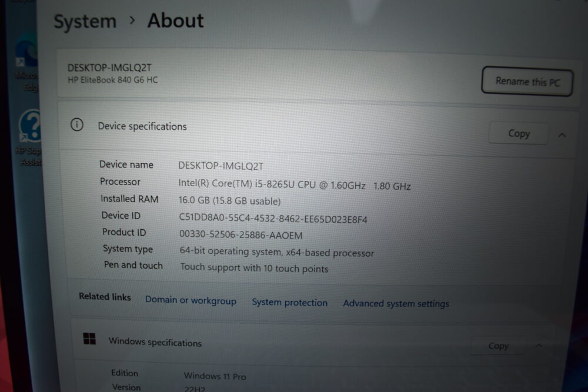Viewport: 588px width, 392px height.
Task: Click the Windows specifications heading
Action: tap(155, 342)
